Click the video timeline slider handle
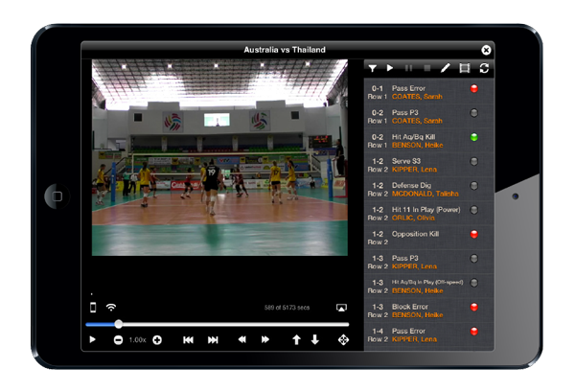The height and width of the screenshot is (392, 575). (119, 324)
